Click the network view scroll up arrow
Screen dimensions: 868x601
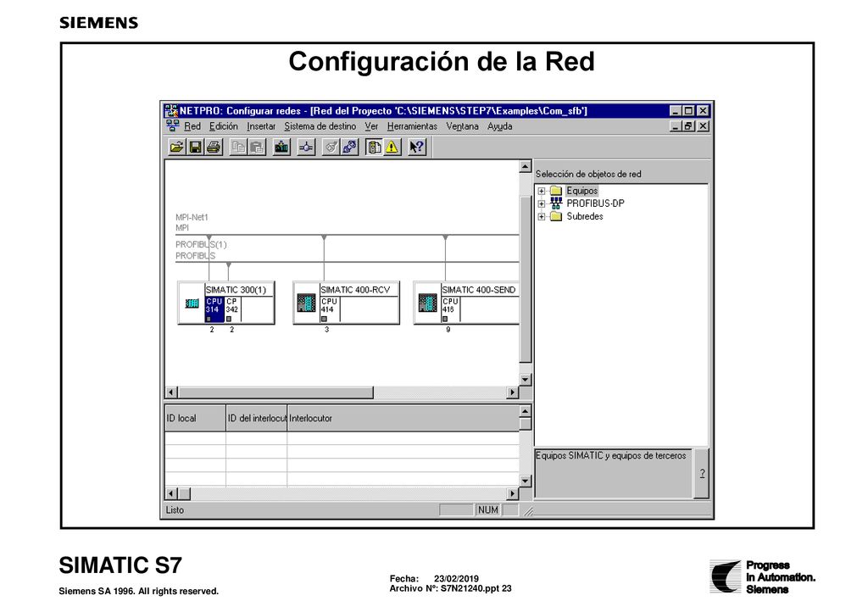coord(526,167)
